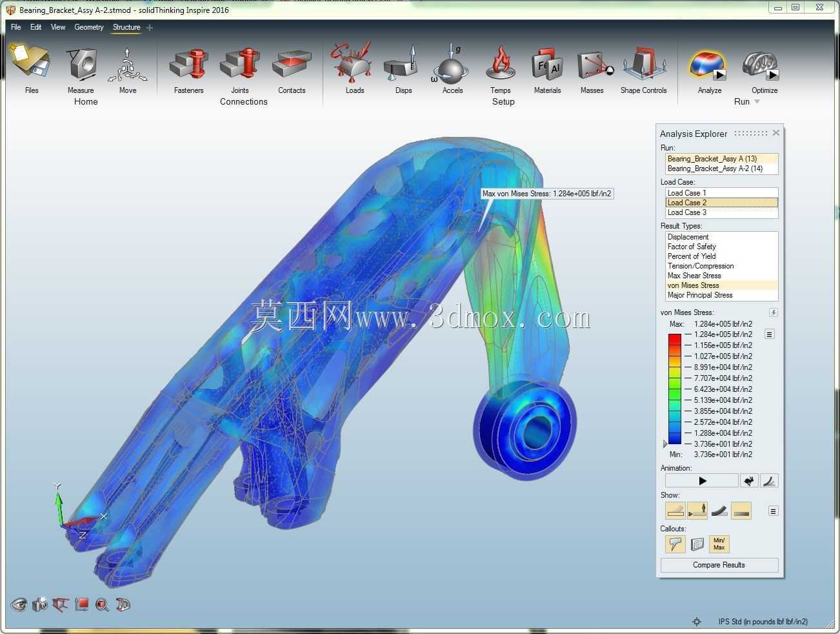Open the Show options list icon
This screenshot has height=634, width=840.
point(773,511)
